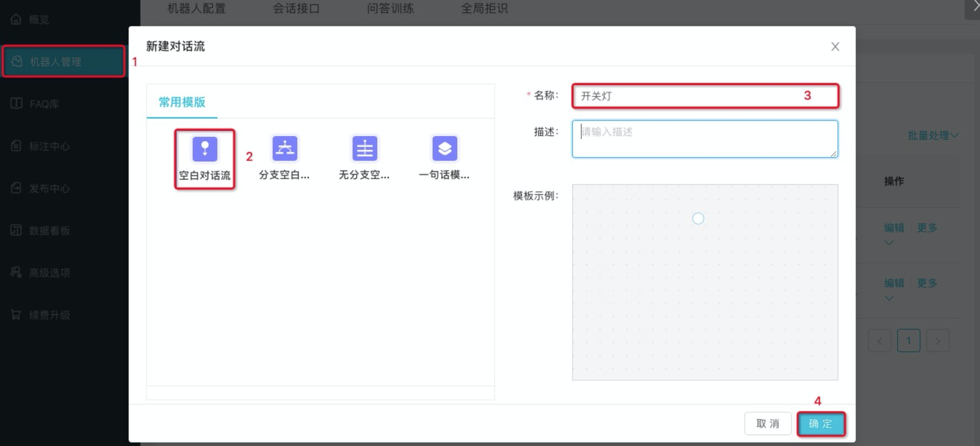
Task: Click the 数据看板 chart icon
Action: [16, 230]
